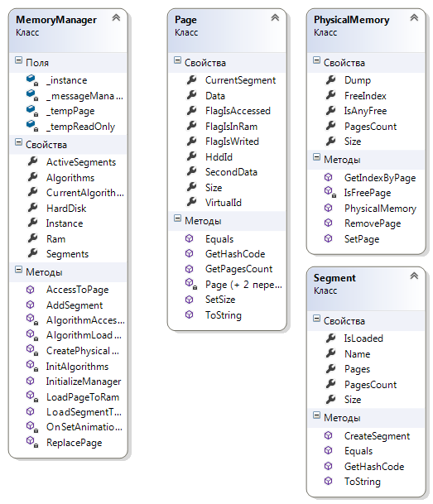Click the ReplacePage private method icon
Screen dimensions: 433x504
click(31, 442)
